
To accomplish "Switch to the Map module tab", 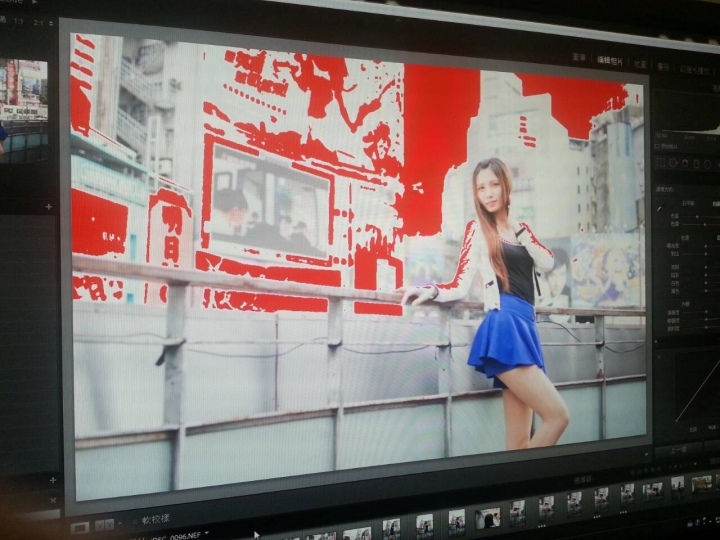I will [x=641, y=65].
